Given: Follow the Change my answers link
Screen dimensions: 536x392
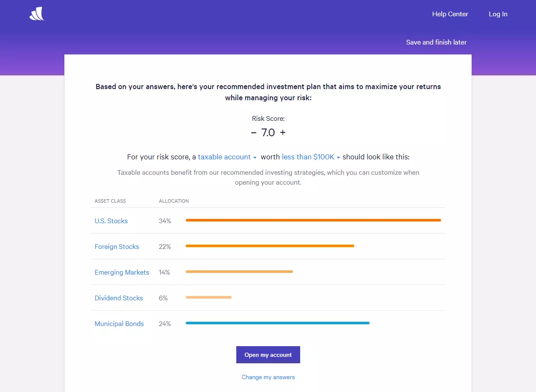Looking at the screenshot, I should pos(268,377).
